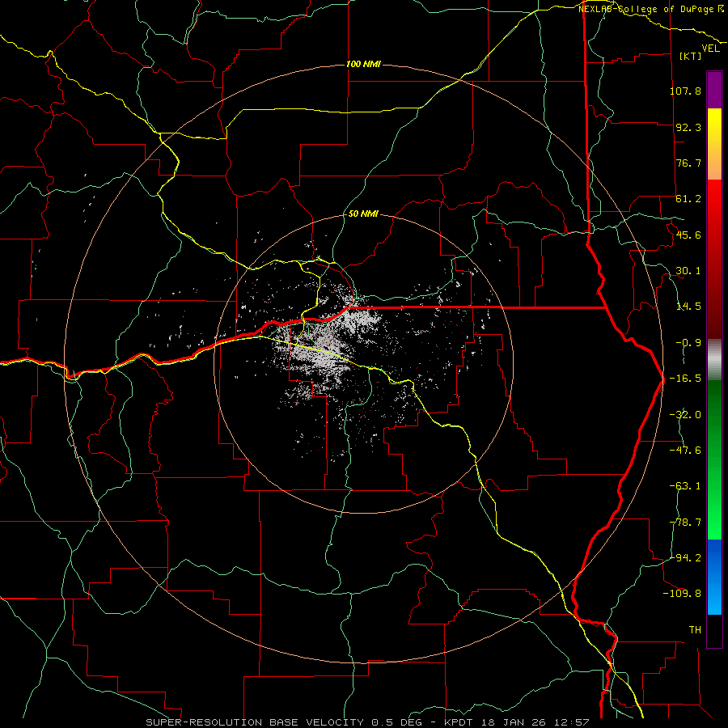The width and height of the screenshot is (728, 728).
Task: Pick the blue segment of color bar
Action: tap(714, 577)
